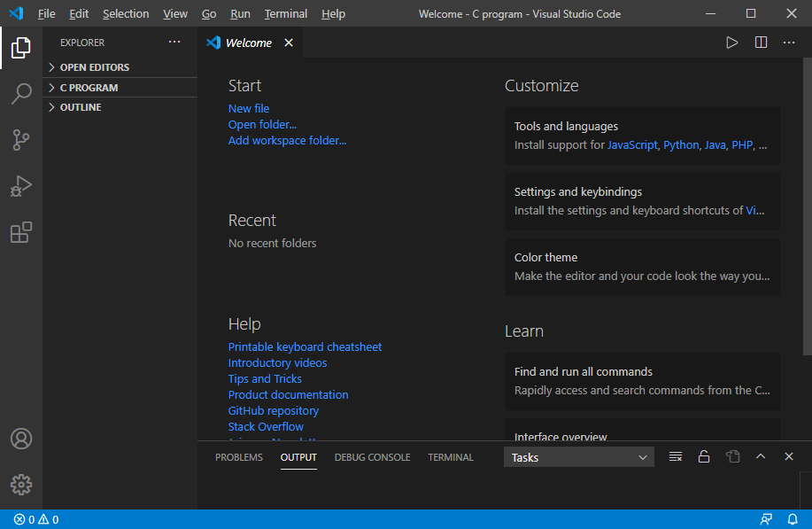Image resolution: width=812 pixels, height=529 pixels.
Task: Open Run and Debug view icon
Action: click(20, 186)
